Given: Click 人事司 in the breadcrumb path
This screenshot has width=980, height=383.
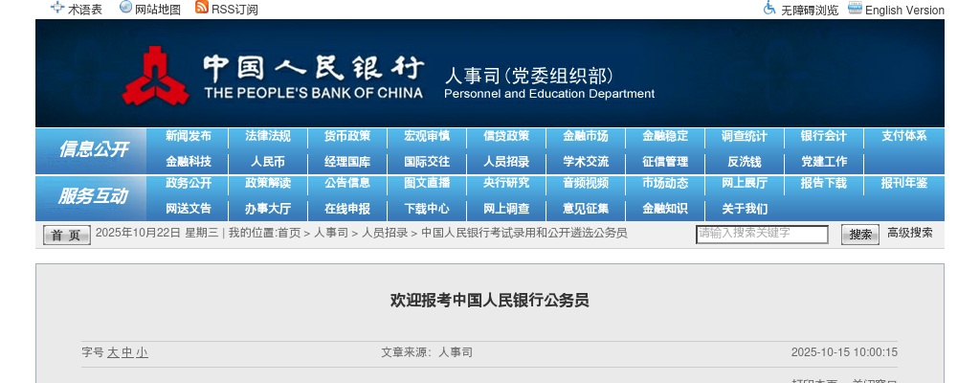Looking at the screenshot, I should click(x=331, y=233).
